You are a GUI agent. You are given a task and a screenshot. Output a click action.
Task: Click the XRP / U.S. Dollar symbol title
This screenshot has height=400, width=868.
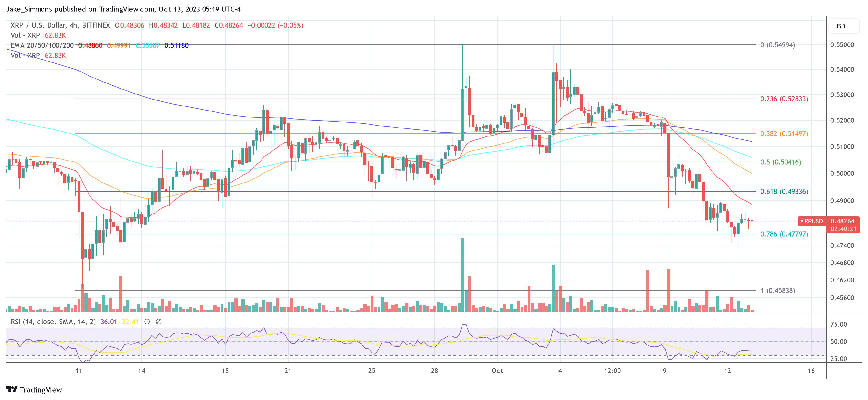[x=60, y=25]
